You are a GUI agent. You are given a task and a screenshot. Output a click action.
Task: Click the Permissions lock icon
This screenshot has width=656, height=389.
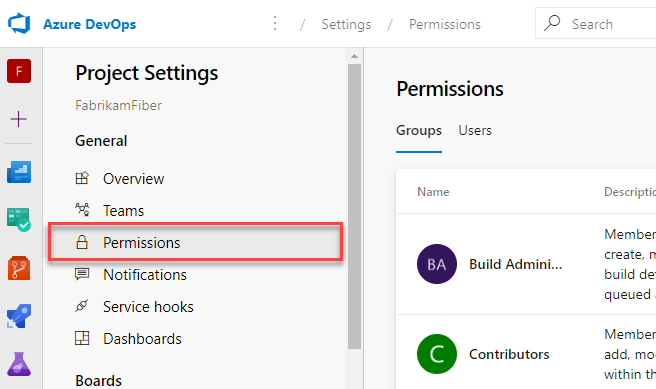[x=82, y=242]
